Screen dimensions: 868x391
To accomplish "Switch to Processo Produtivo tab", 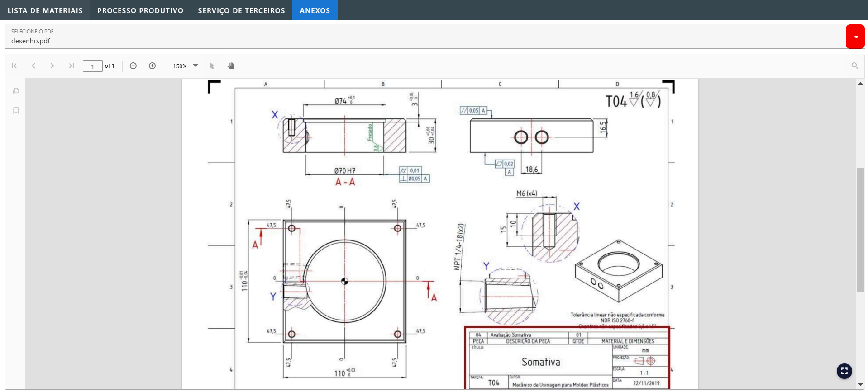I will (140, 10).
